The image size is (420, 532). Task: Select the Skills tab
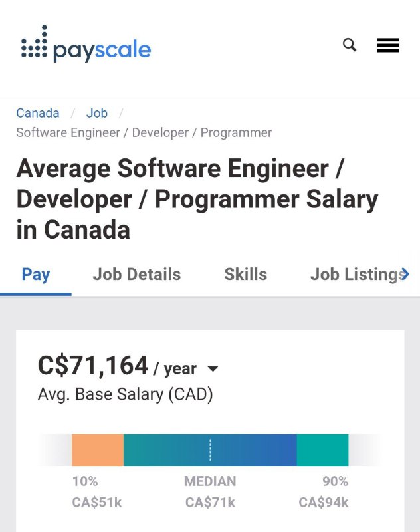pos(246,274)
